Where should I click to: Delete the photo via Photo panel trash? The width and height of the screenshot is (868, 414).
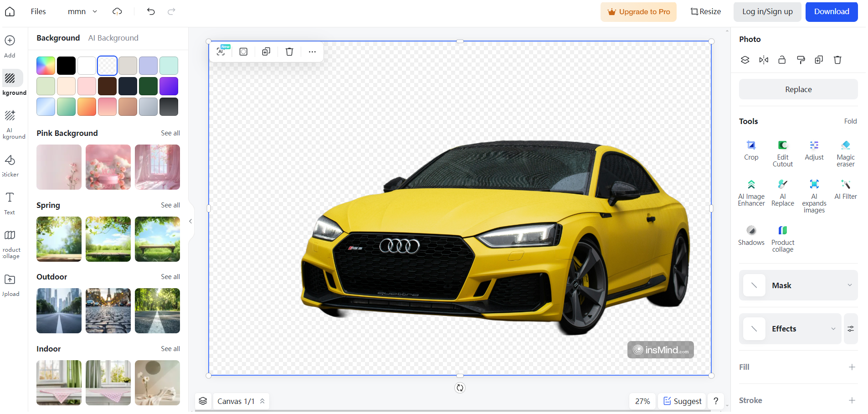click(837, 60)
